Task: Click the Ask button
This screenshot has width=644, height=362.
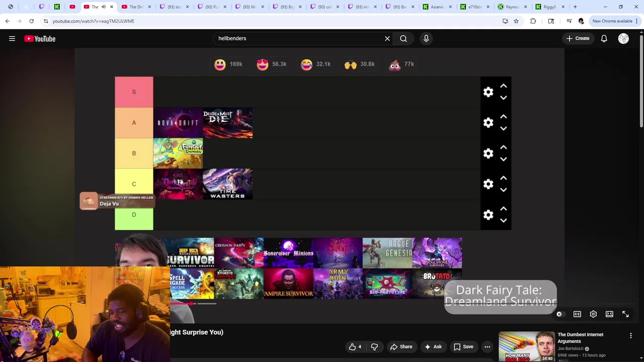Action: (433, 346)
